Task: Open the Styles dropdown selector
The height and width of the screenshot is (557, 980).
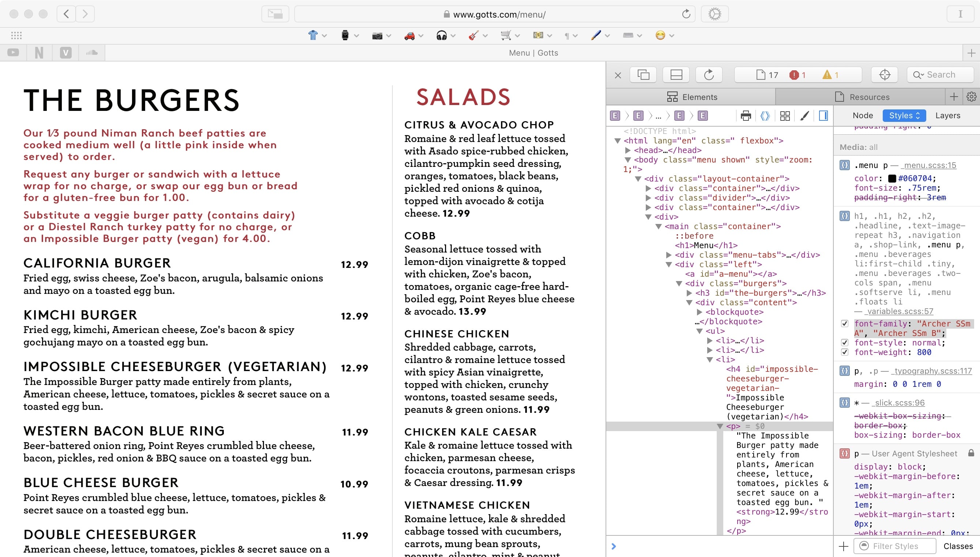Action: point(904,116)
